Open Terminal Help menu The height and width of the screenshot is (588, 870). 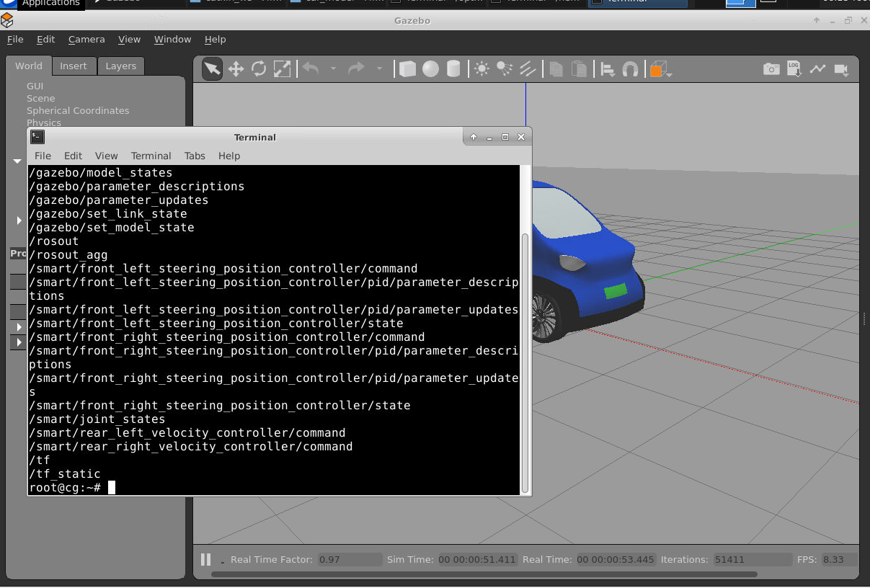pyautogui.click(x=229, y=156)
